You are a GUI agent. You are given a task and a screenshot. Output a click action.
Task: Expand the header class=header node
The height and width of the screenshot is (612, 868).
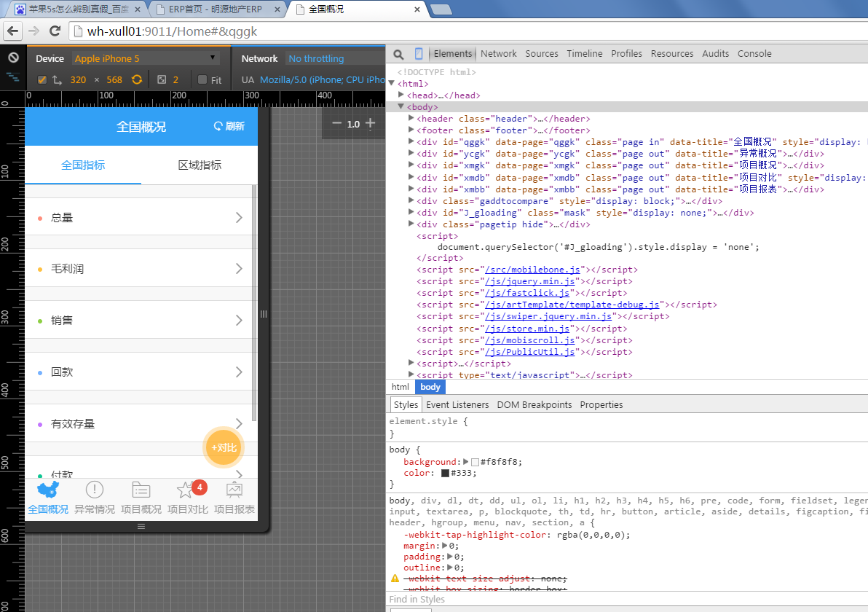point(411,118)
